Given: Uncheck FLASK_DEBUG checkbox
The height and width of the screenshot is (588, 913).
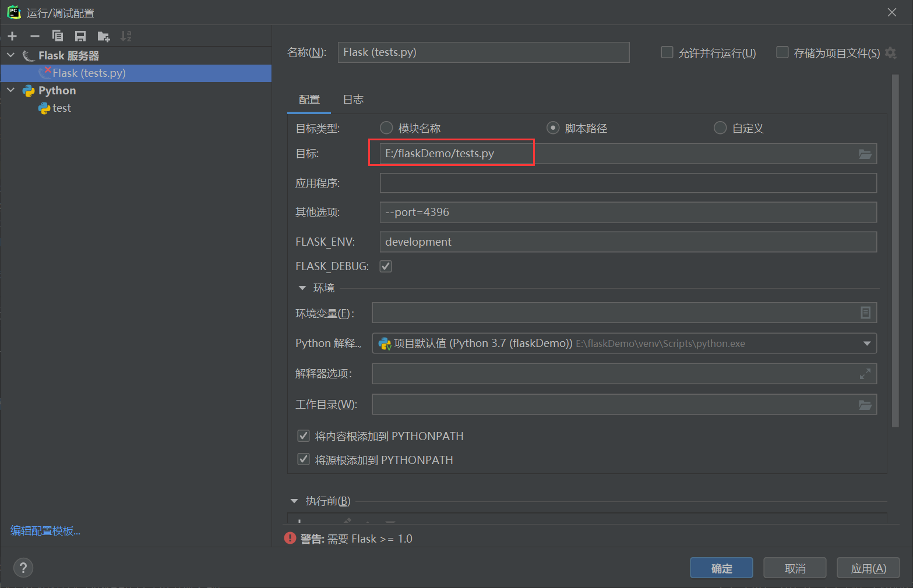Looking at the screenshot, I should click(x=385, y=265).
